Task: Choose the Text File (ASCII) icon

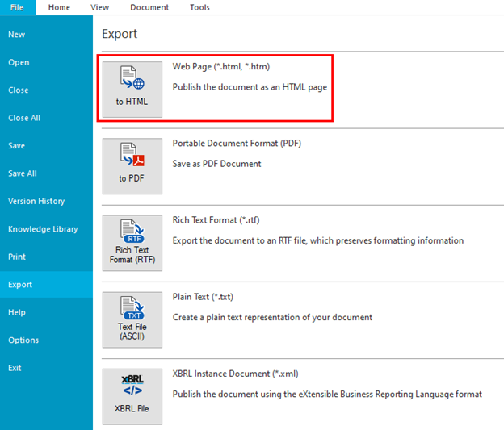Action: pos(132,319)
